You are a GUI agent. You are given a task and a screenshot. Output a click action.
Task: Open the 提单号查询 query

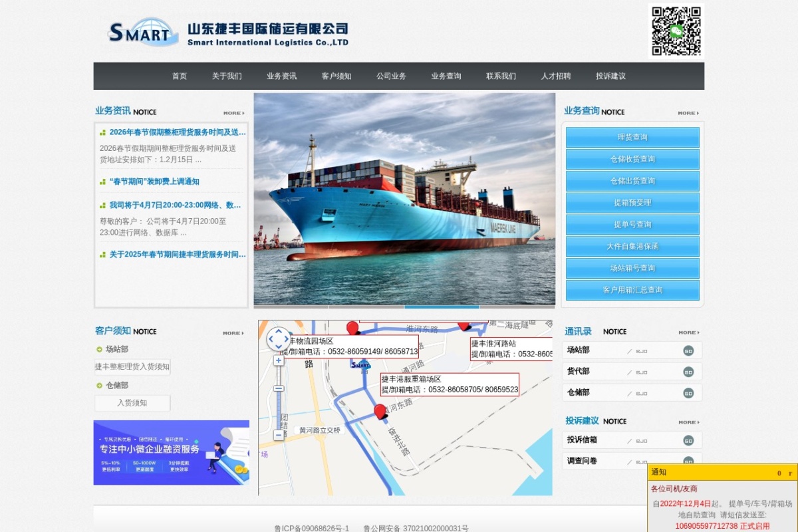tap(632, 225)
